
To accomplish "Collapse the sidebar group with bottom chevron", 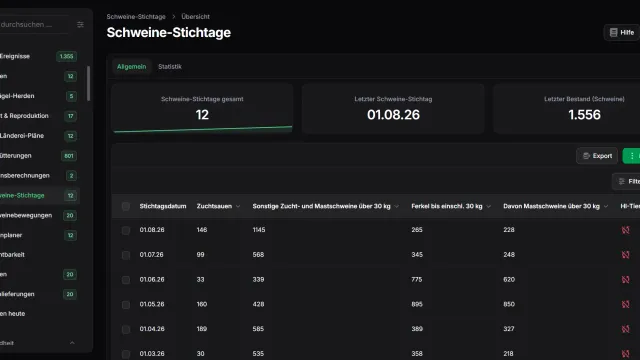I will [x=72, y=343].
